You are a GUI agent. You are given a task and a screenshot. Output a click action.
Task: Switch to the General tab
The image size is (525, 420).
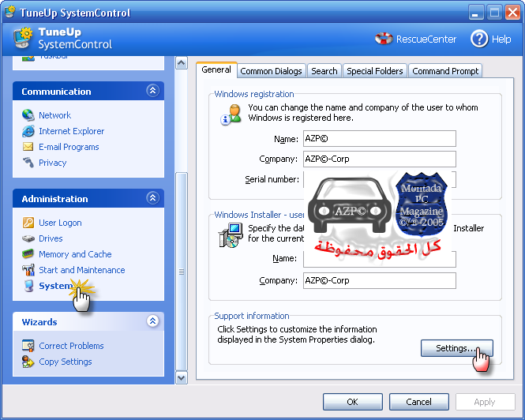point(216,69)
